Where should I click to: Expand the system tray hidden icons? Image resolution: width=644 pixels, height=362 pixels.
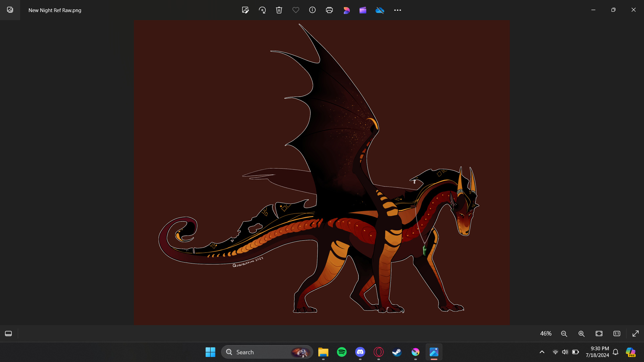542,352
